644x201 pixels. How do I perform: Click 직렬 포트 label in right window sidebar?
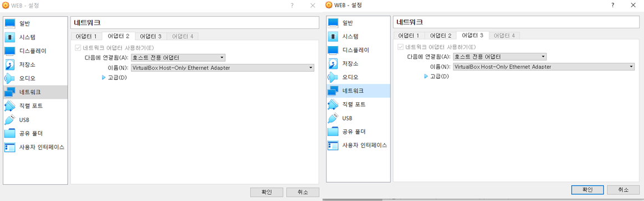(354, 104)
